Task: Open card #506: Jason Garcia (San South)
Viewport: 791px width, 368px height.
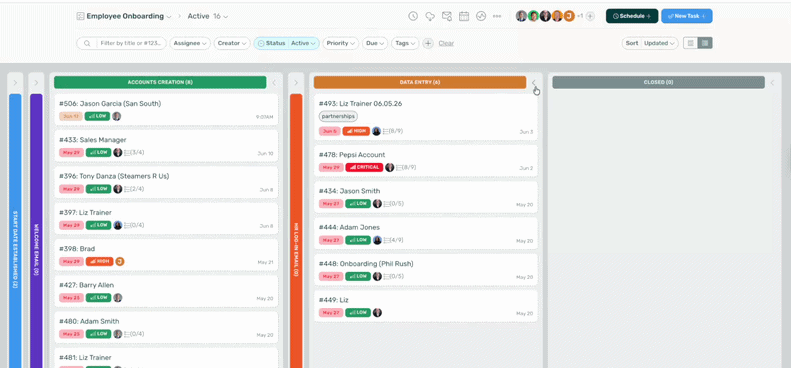Action: [166, 110]
